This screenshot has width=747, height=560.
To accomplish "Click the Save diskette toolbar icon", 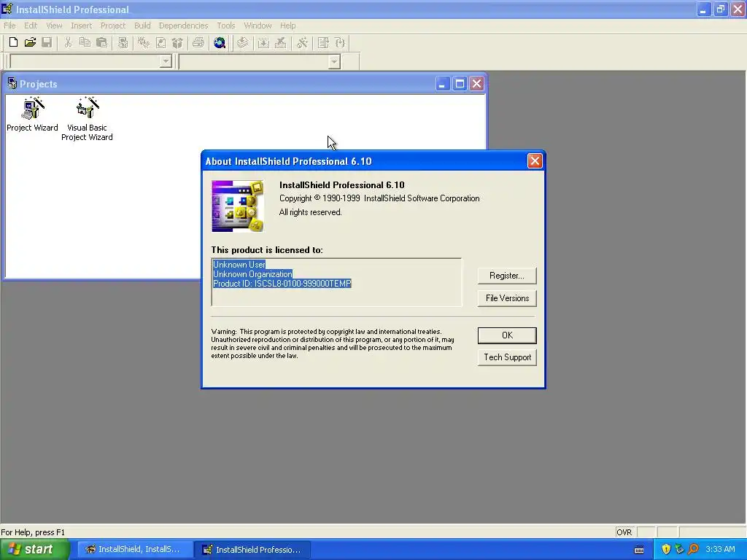I will 46,42.
